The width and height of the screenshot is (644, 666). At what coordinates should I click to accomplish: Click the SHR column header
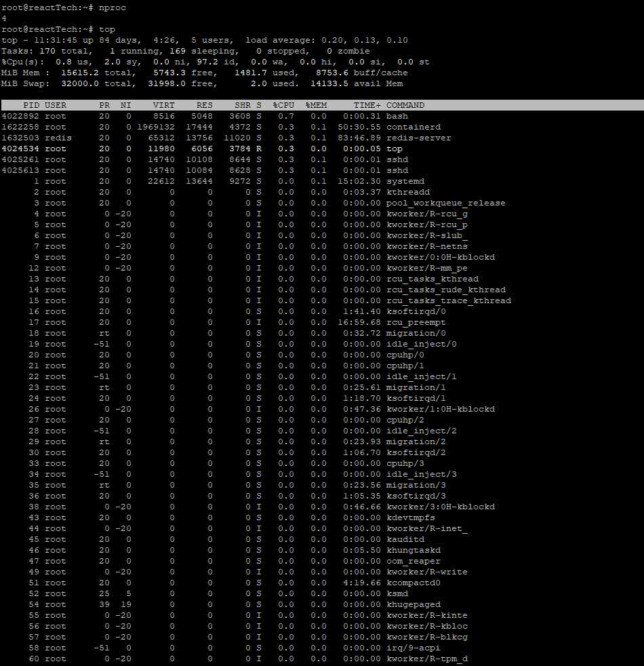243,105
